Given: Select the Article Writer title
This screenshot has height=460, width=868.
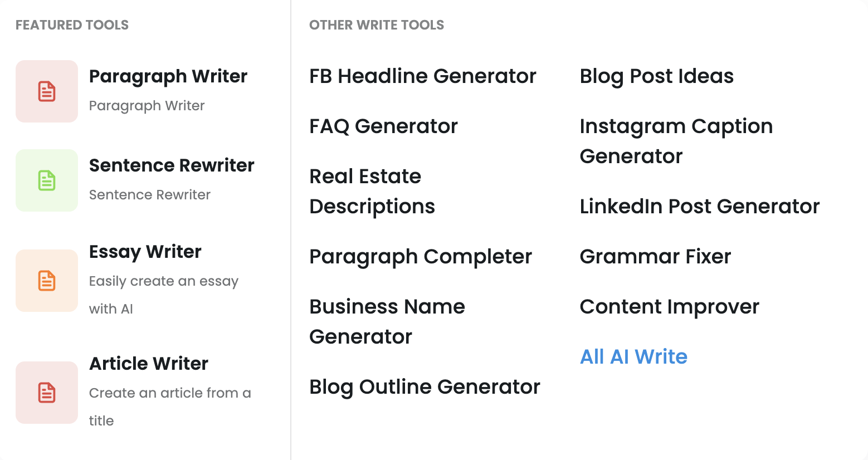Looking at the screenshot, I should point(148,364).
